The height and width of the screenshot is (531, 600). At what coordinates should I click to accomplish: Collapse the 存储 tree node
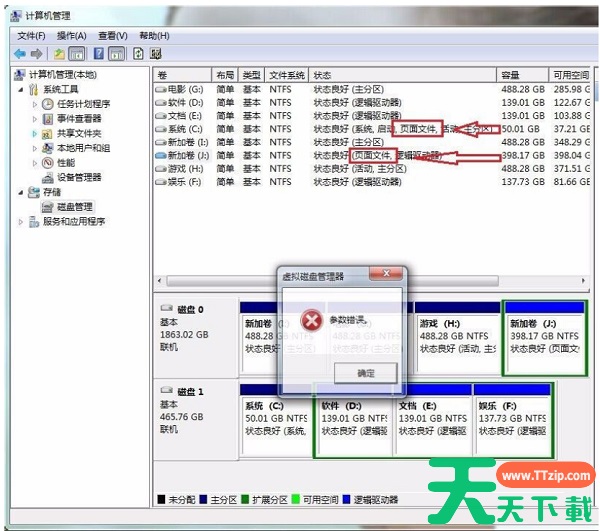(x=21, y=192)
